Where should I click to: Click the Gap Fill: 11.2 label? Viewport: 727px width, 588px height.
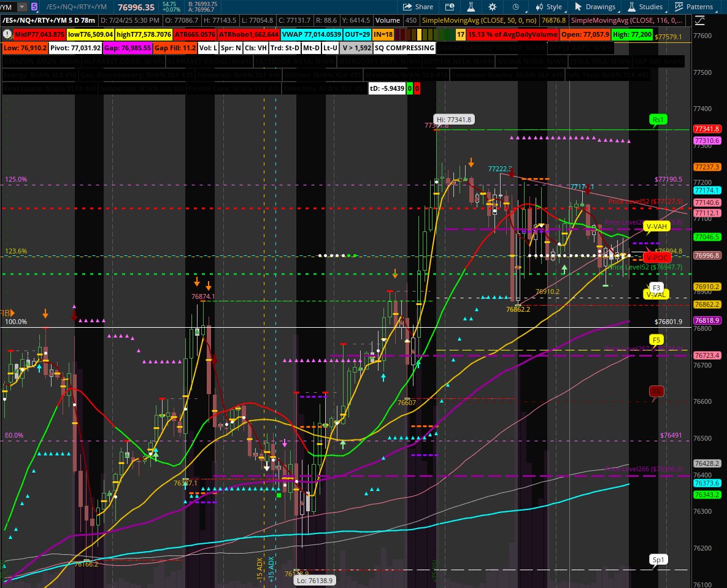point(175,48)
